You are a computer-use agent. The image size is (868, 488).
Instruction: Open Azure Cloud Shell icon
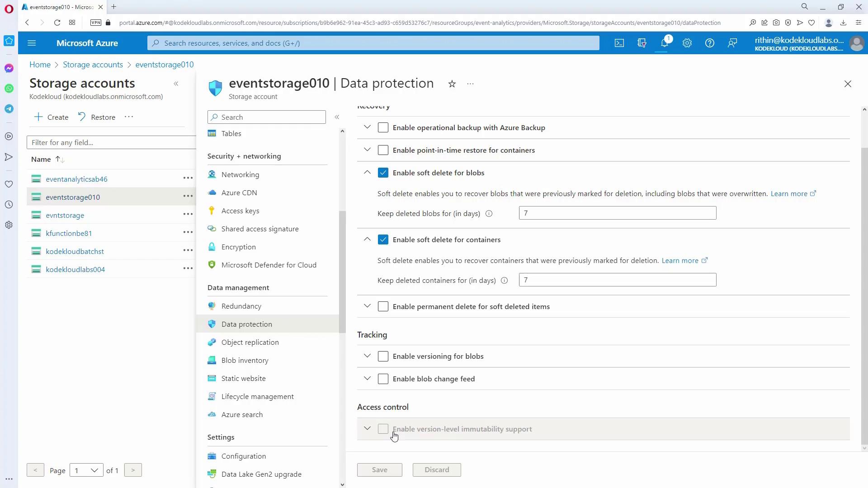pyautogui.click(x=619, y=43)
